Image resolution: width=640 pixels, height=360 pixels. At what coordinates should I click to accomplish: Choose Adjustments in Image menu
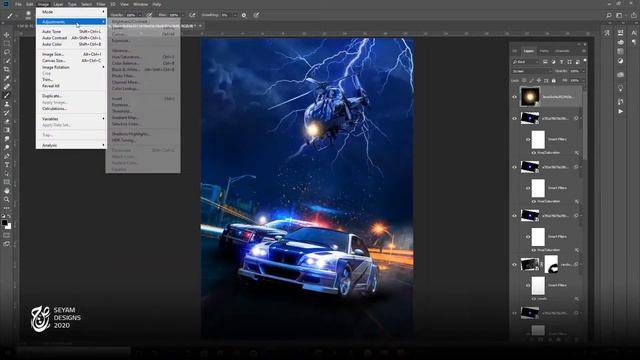(x=71, y=22)
